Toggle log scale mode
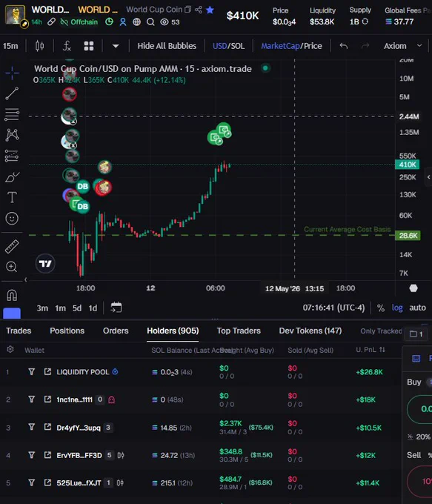This screenshot has width=432, height=504. point(397,308)
